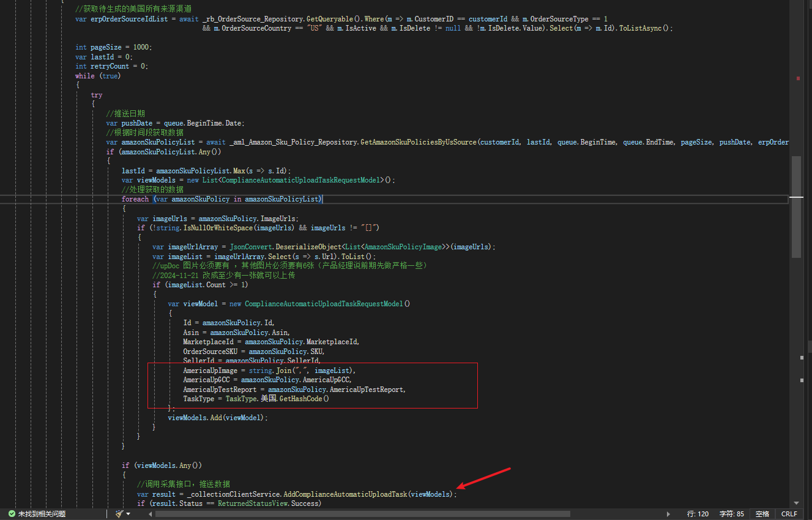Click the 'AmericaUpTestReport' assignment line
This screenshot has height=520, width=812.
(294, 390)
